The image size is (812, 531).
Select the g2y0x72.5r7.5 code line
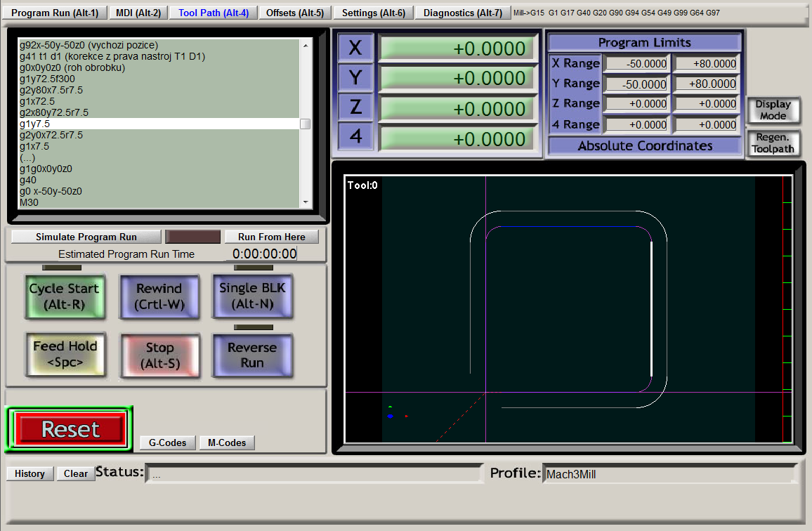[x=51, y=135]
